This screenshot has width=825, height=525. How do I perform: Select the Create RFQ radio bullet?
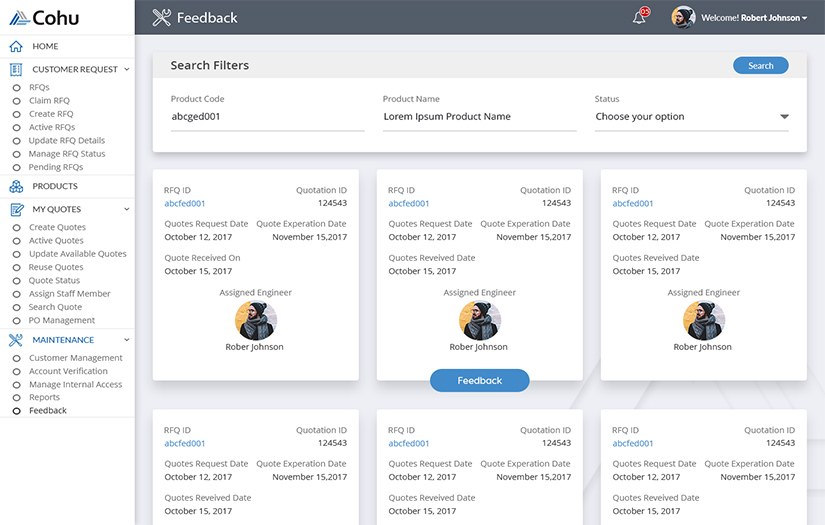[16, 115]
